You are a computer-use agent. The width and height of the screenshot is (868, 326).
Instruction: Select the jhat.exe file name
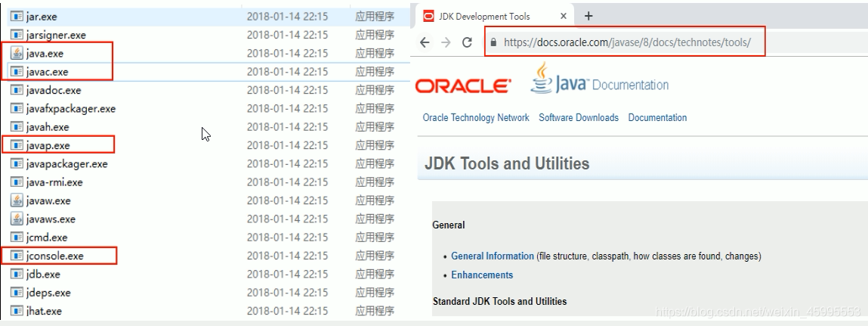[44, 310]
